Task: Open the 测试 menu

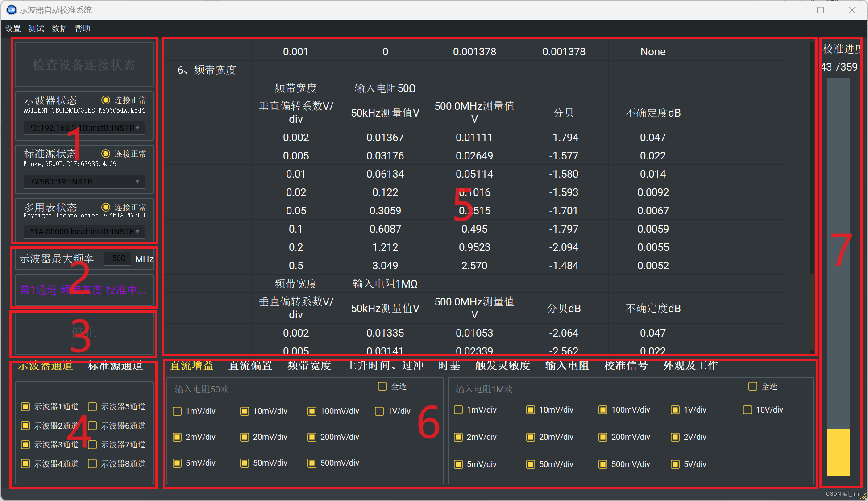Action: [36, 28]
